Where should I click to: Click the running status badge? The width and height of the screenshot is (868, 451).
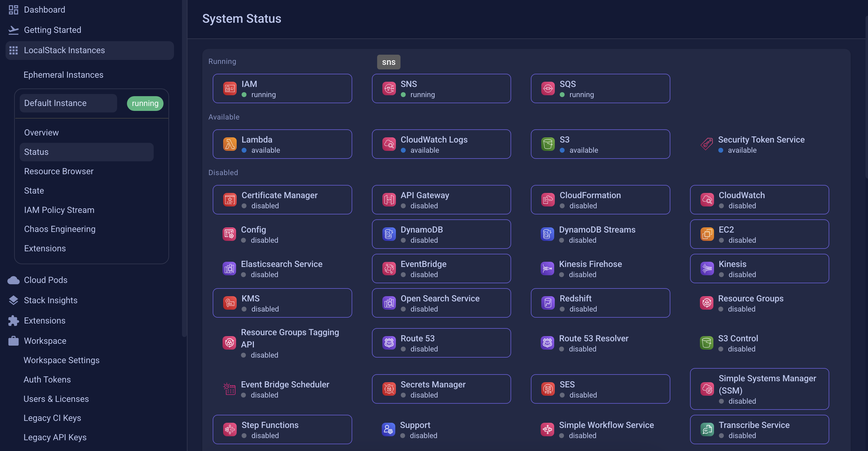pos(145,103)
